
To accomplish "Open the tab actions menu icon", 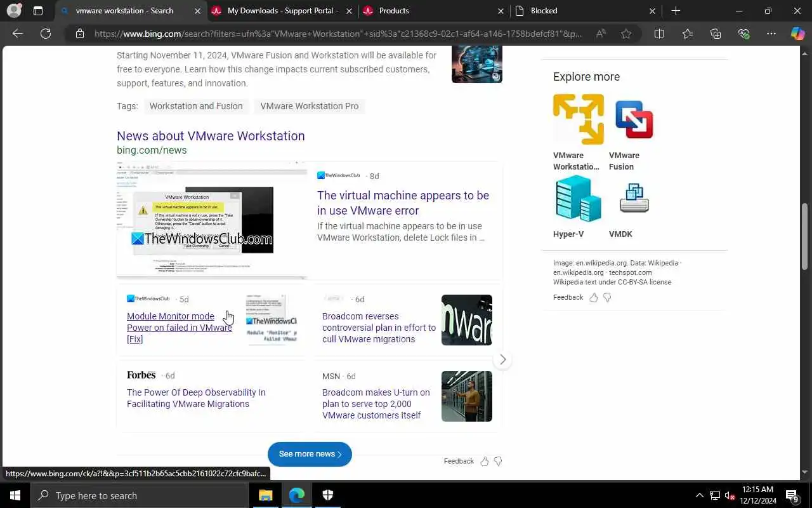I will coord(38,11).
